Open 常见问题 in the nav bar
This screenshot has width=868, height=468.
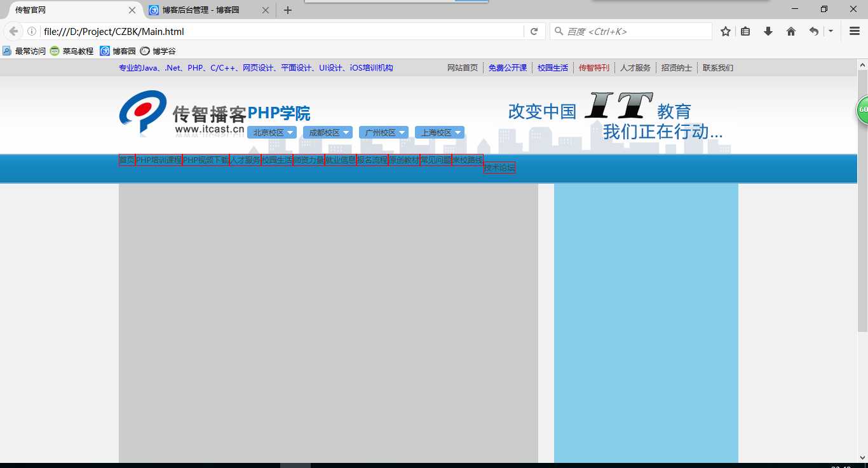(x=436, y=160)
